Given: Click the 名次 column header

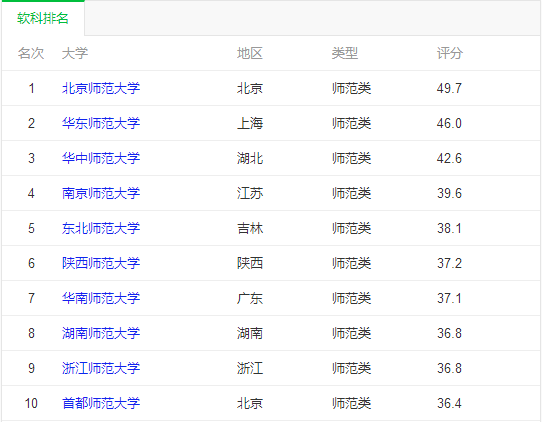Looking at the screenshot, I should pyautogui.click(x=31, y=54).
